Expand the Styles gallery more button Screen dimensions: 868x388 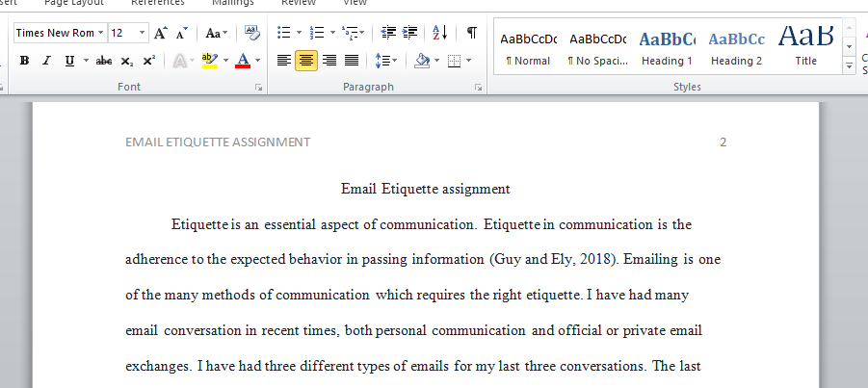click(849, 66)
